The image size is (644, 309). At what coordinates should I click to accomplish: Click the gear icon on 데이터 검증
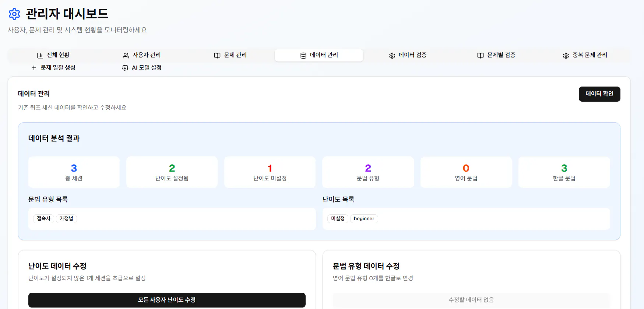click(392, 55)
